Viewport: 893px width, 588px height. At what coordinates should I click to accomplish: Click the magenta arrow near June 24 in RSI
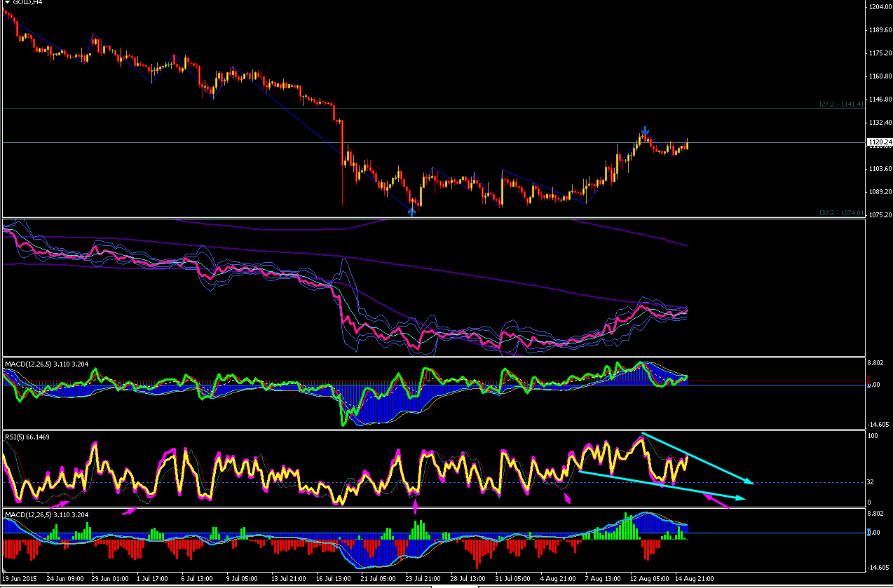pyautogui.click(x=60, y=503)
